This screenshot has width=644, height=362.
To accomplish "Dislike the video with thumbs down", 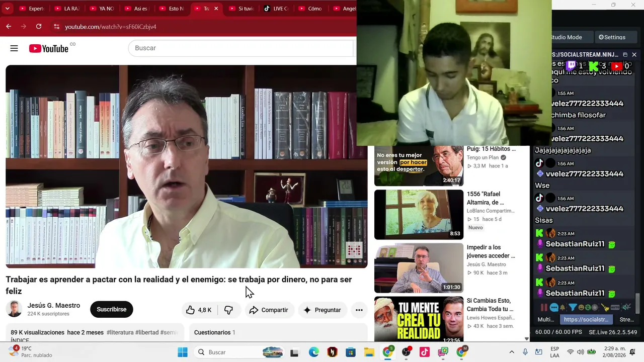I will point(228,310).
